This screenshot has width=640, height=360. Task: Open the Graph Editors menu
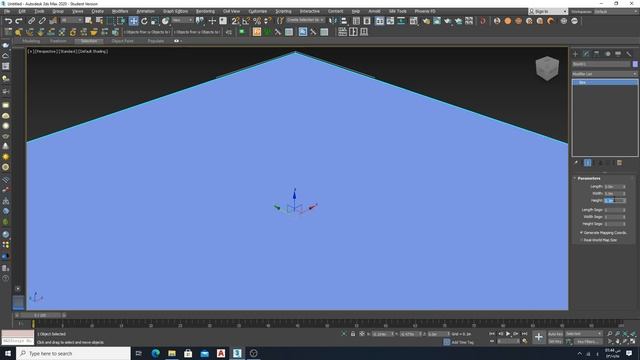175,11
